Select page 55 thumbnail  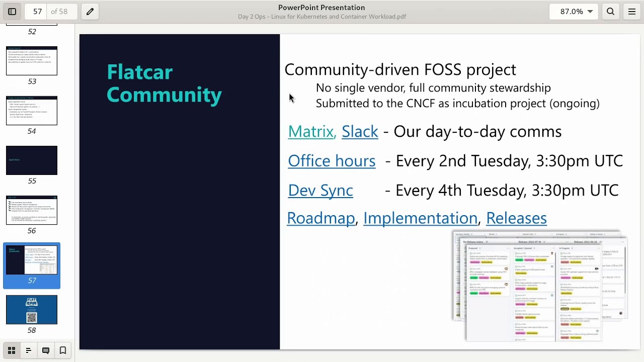[x=32, y=160]
